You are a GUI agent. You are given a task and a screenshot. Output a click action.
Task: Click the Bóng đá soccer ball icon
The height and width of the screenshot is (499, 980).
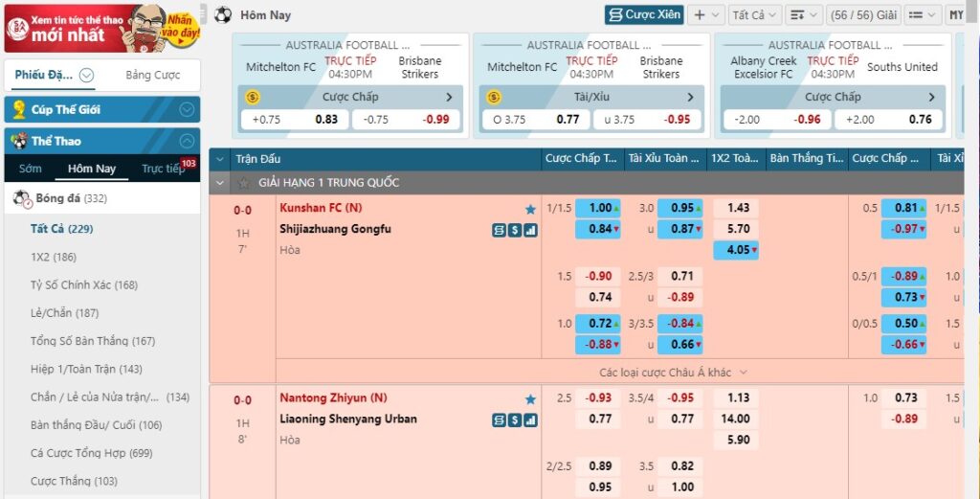tap(22, 199)
